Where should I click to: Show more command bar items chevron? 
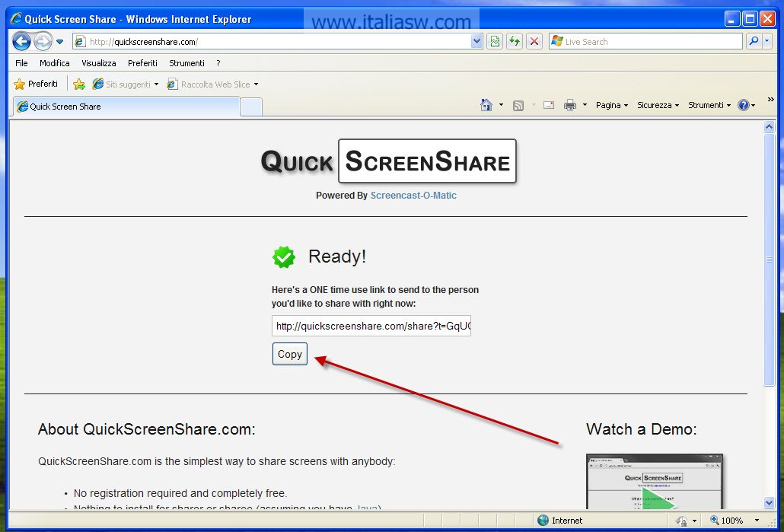pyautogui.click(x=770, y=100)
